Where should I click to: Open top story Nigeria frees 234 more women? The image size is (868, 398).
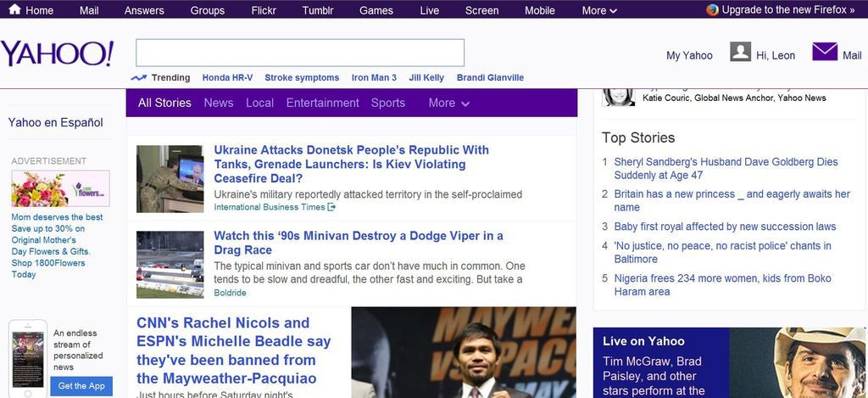coord(722,285)
